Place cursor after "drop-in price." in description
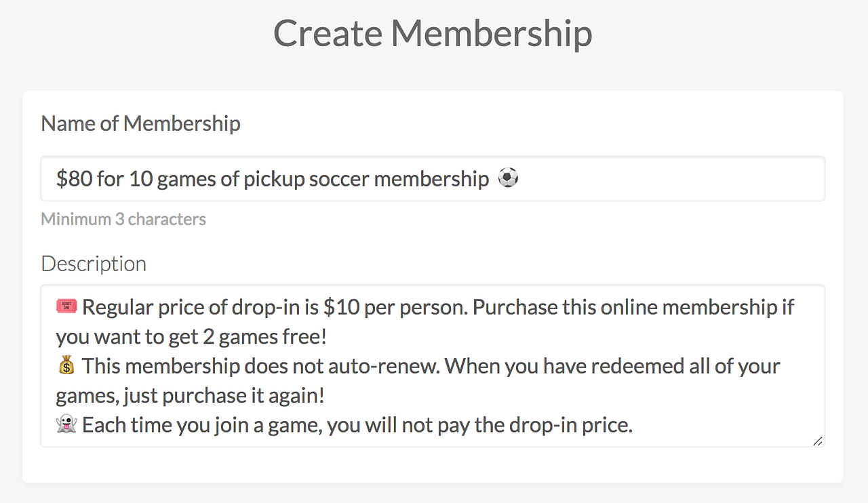 (633, 426)
